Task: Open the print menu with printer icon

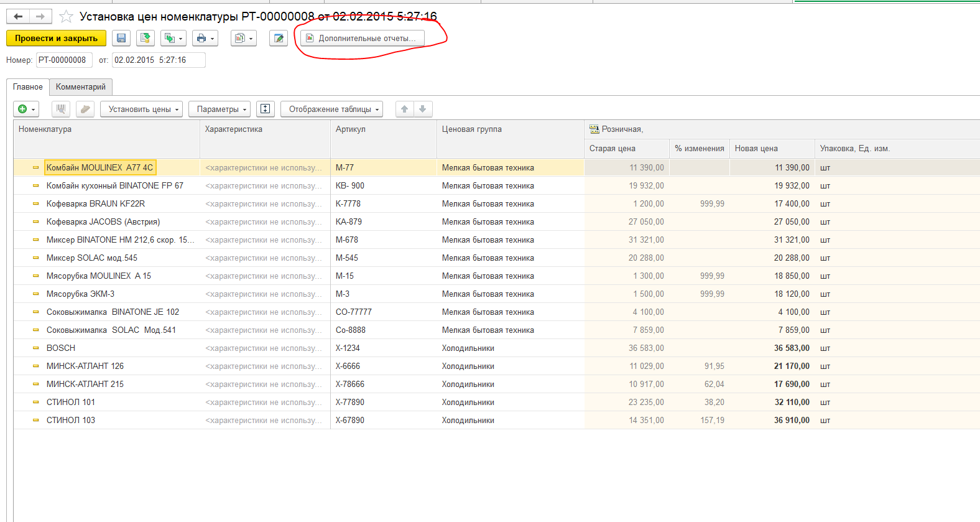Action: [x=205, y=39]
